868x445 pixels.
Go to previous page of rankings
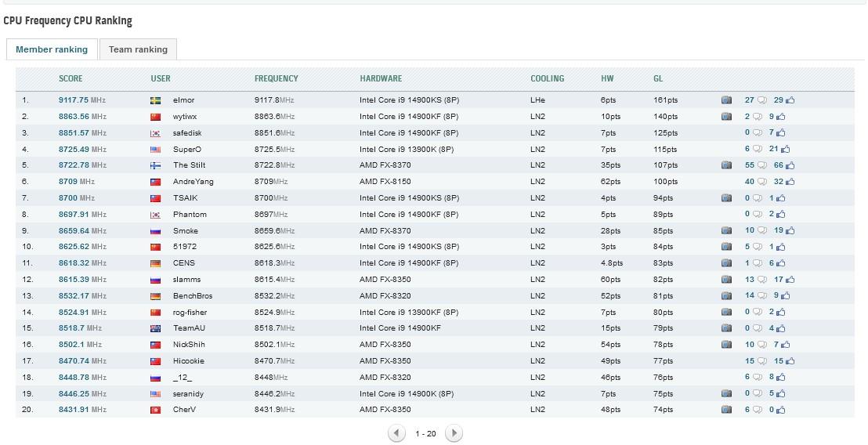pos(397,433)
